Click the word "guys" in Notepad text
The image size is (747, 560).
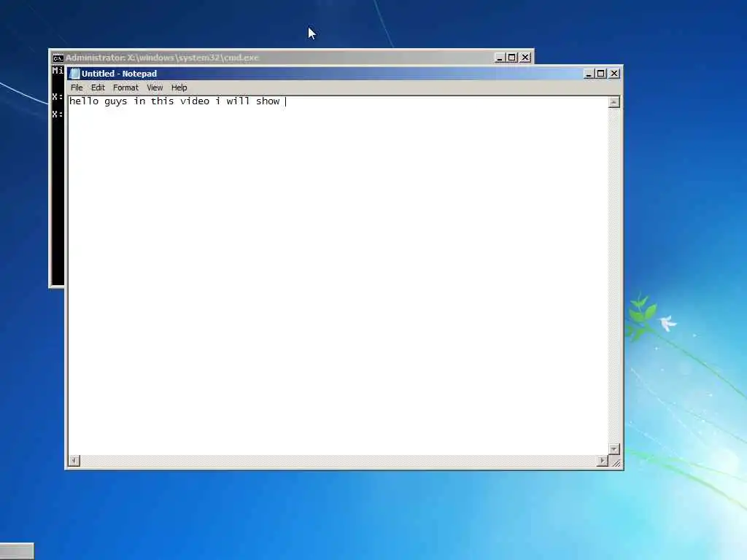click(116, 101)
